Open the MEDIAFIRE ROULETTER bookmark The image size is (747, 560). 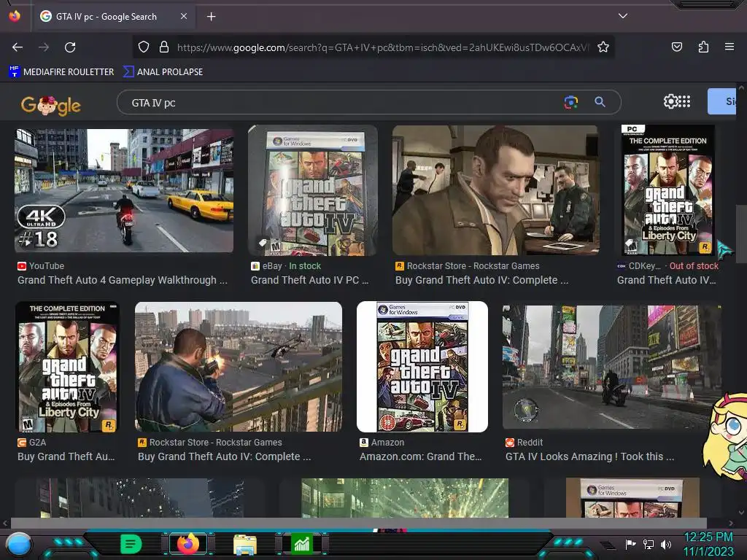coord(61,72)
